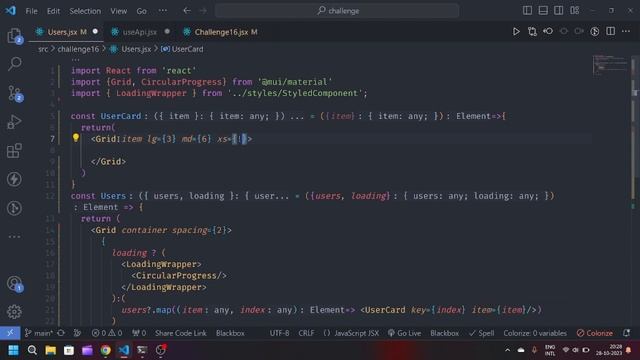Open Windows Start menu
The height and width of the screenshot is (360, 640).
point(13,350)
